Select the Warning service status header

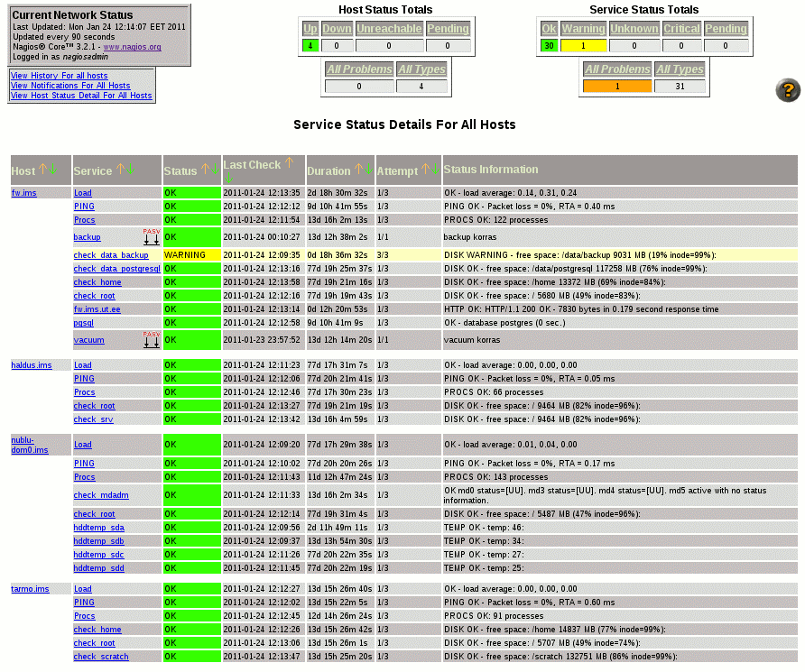(x=583, y=29)
